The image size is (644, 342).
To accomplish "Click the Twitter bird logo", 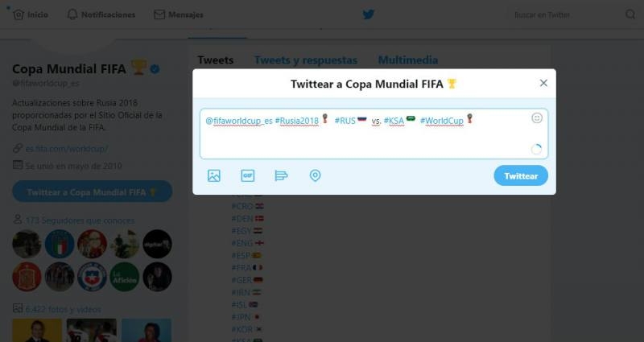I will pyautogui.click(x=369, y=14).
